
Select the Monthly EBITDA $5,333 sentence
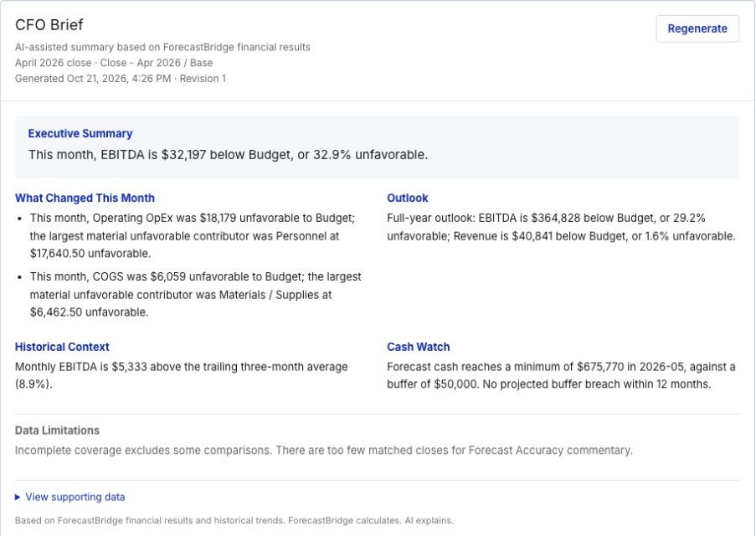pos(182,375)
